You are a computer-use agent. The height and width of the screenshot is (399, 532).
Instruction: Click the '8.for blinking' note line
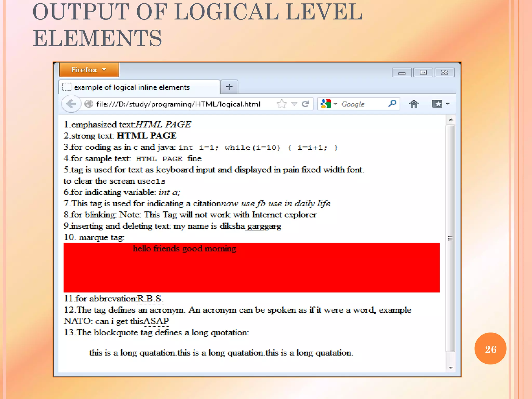point(190,215)
